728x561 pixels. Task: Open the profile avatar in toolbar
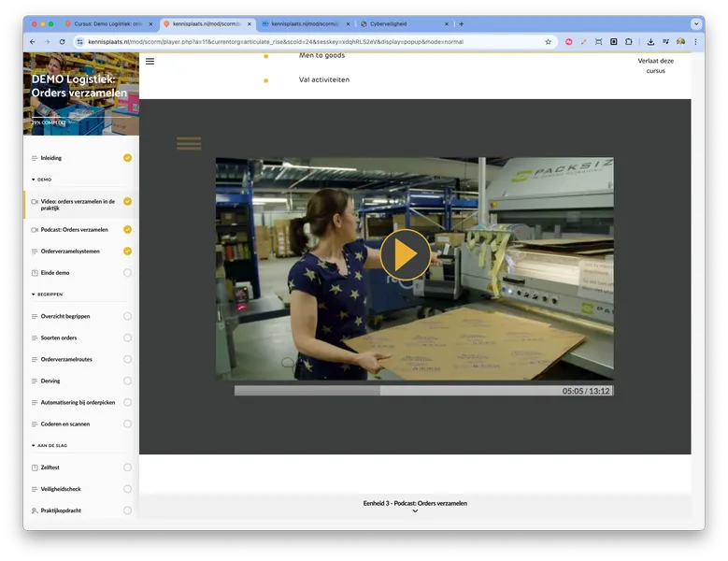pyautogui.click(x=680, y=42)
